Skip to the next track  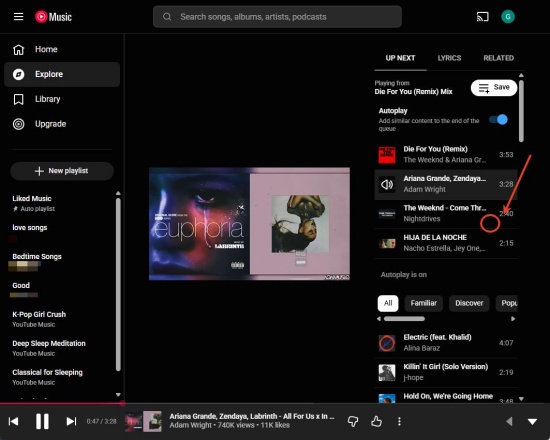click(x=71, y=421)
